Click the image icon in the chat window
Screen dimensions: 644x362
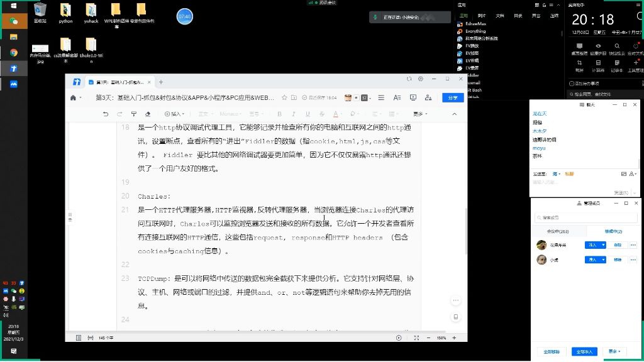click(x=623, y=174)
